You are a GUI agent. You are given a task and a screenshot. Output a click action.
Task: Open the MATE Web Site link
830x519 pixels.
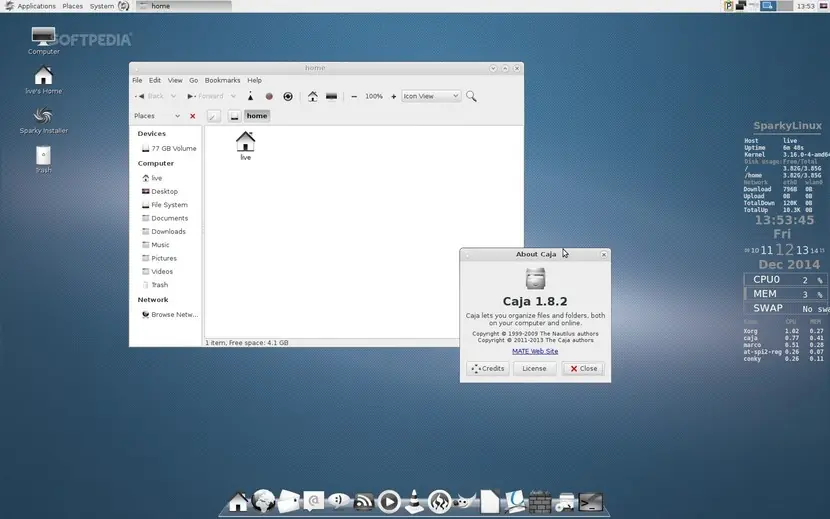click(x=535, y=351)
